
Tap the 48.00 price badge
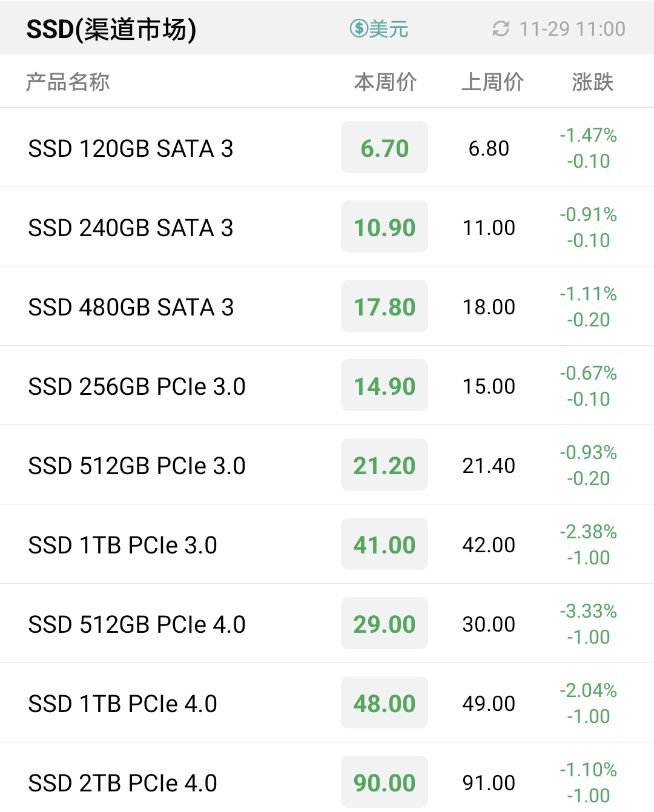point(385,703)
